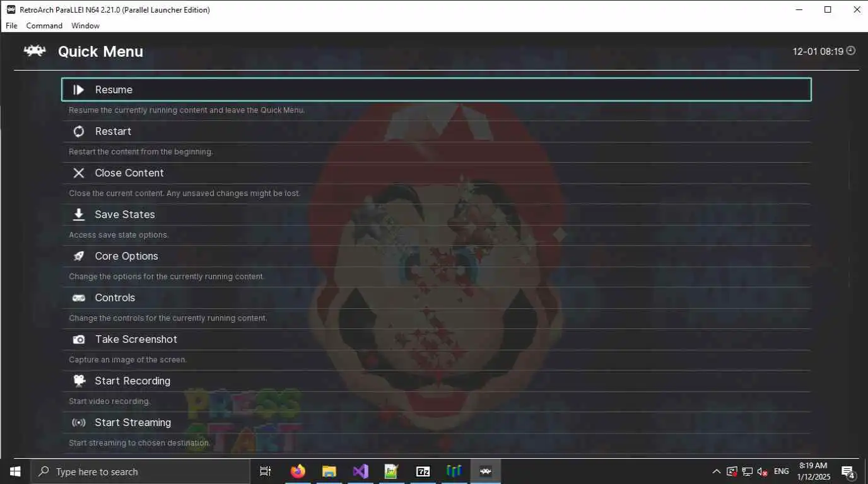Open the Controls submenu
868x484 pixels.
[x=436, y=297]
